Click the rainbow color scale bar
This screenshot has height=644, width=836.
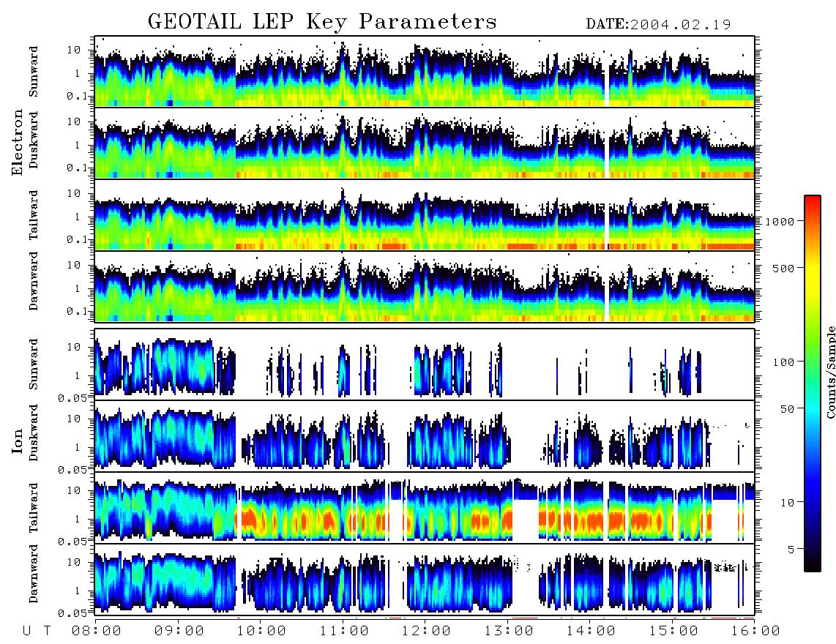pyautogui.click(x=813, y=383)
